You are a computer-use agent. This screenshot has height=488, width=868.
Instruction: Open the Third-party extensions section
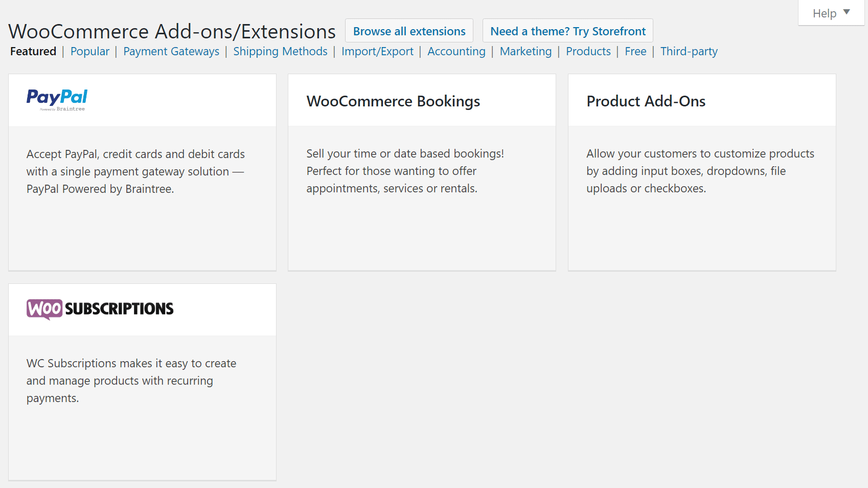click(x=689, y=52)
